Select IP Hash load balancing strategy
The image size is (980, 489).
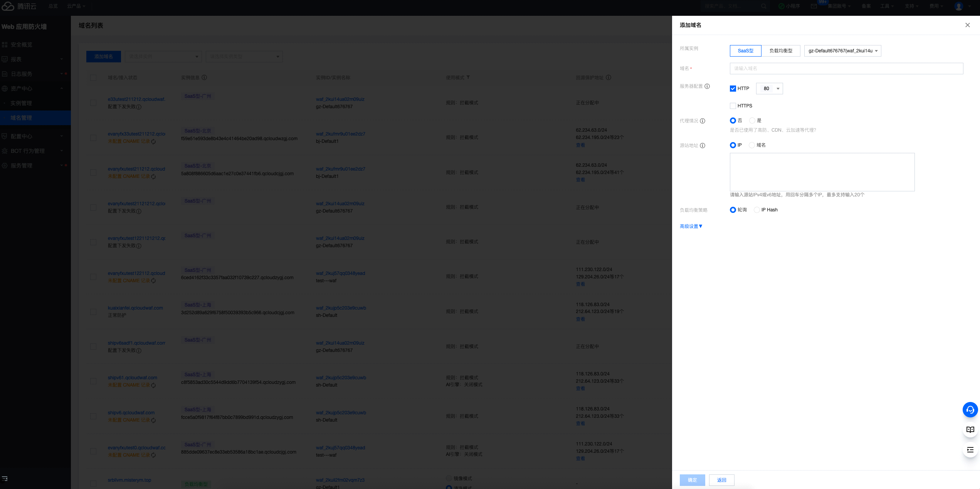tap(757, 210)
